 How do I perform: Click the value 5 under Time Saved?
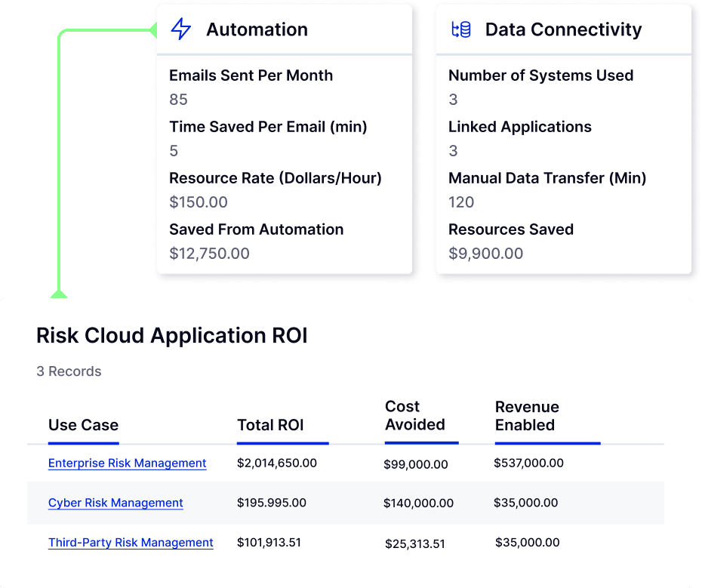tap(174, 151)
